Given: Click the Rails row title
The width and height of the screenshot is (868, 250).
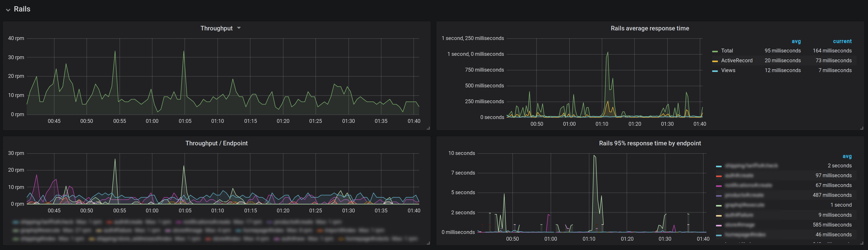Looking at the screenshot, I should point(22,9).
